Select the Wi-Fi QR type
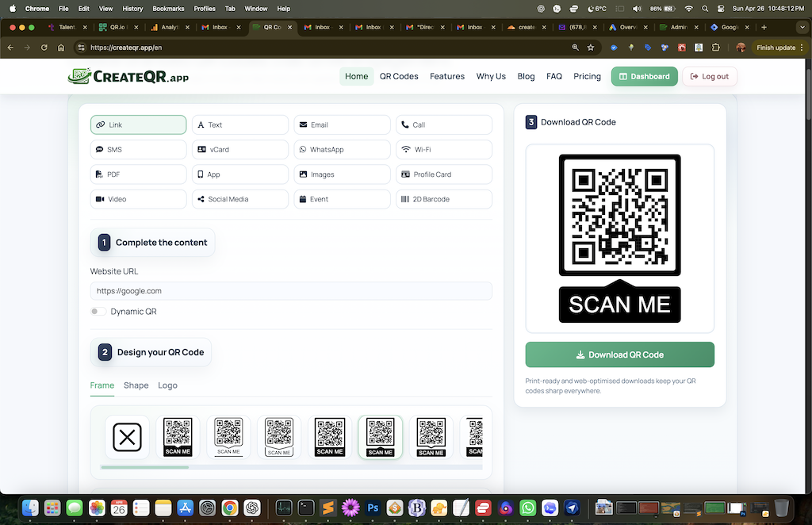The height and width of the screenshot is (525, 812). [x=444, y=150]
